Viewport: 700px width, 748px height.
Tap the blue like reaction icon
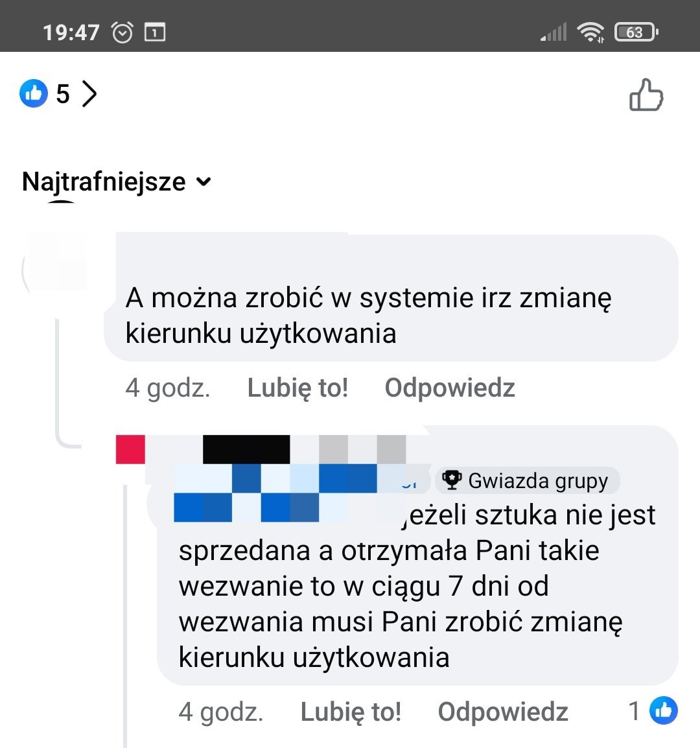[x=34, y=93]
